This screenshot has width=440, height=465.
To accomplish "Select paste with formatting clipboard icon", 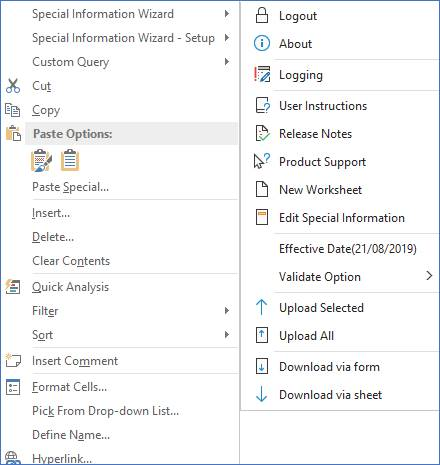I will (x=41, y=160).
